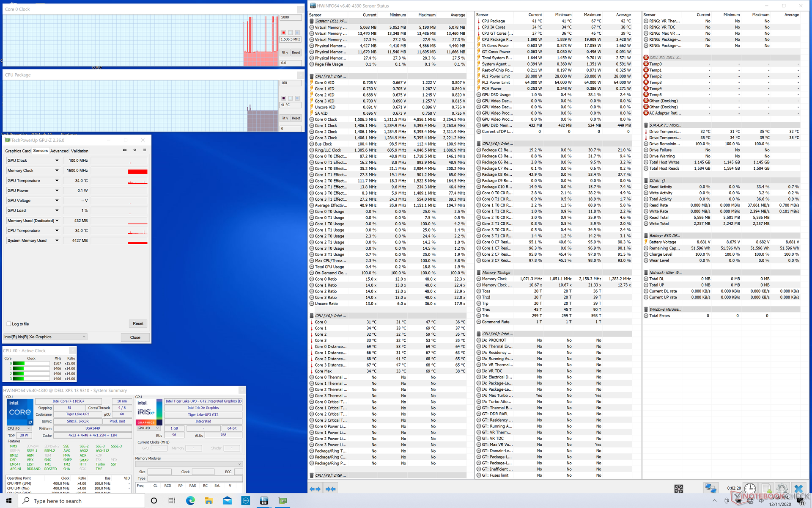Click CPU Package temperature thermometer icon
This screenshot has height=508, width=812.
[479, 21]
